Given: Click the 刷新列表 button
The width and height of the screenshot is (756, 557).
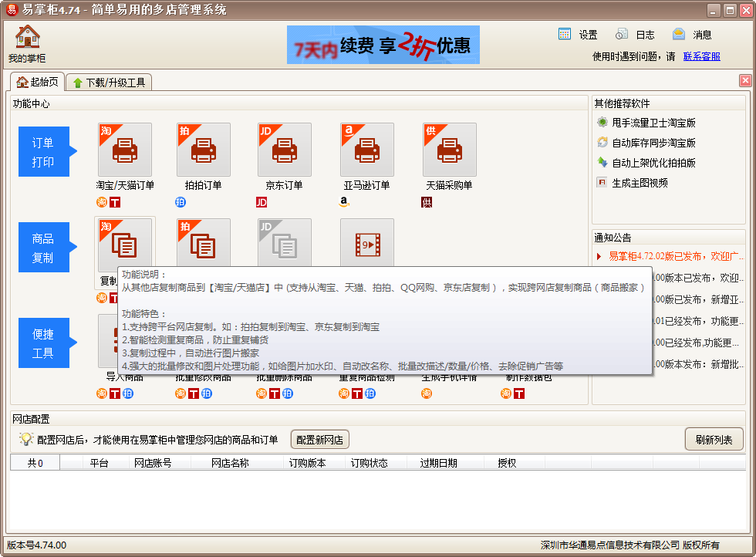Looking at the screenshot, I should tap(714, 440).
